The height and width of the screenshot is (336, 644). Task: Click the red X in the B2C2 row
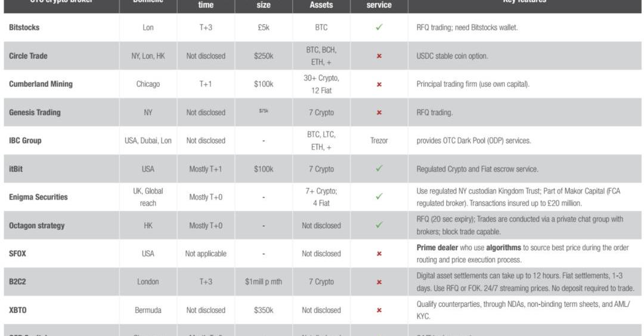pos(379,282)
